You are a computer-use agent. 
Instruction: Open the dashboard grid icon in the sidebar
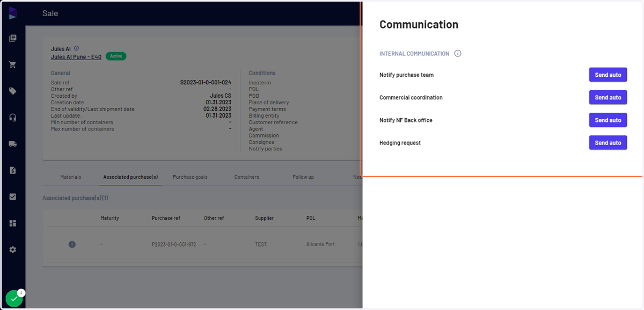pos(13,223)
